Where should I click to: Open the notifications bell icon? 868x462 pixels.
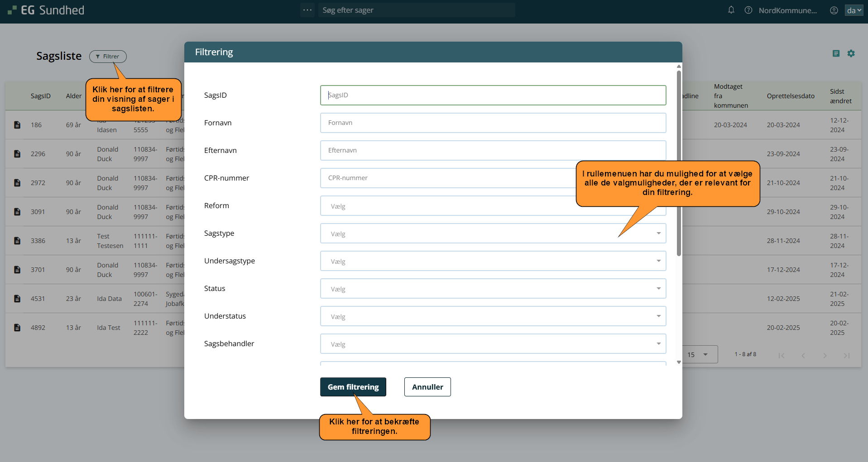click(x=731, y=10)
